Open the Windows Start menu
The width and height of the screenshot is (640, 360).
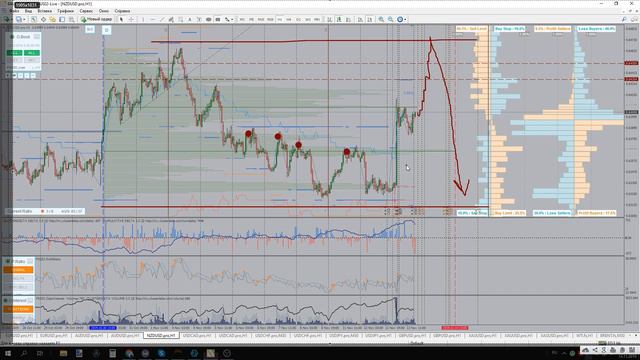pyautogui.click(x=7, y=353)
